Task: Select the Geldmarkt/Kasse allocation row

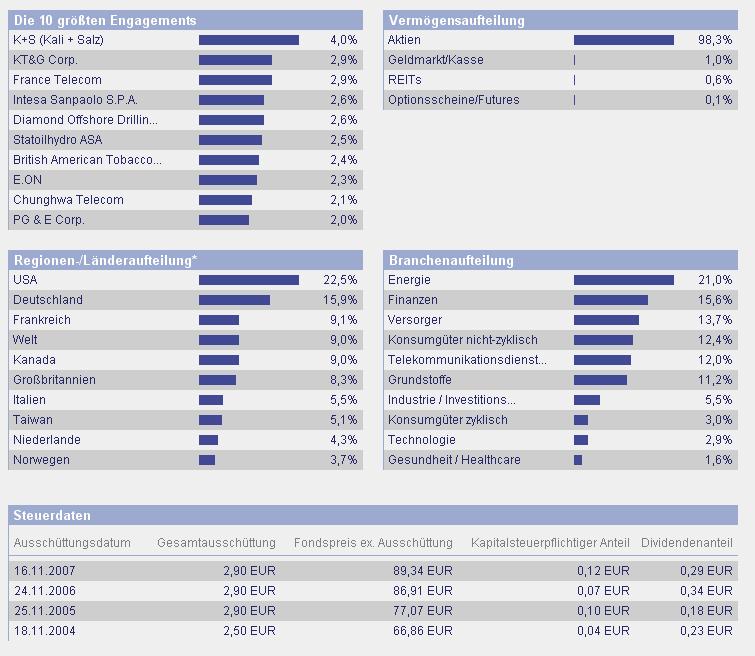Action: (560, 60)
